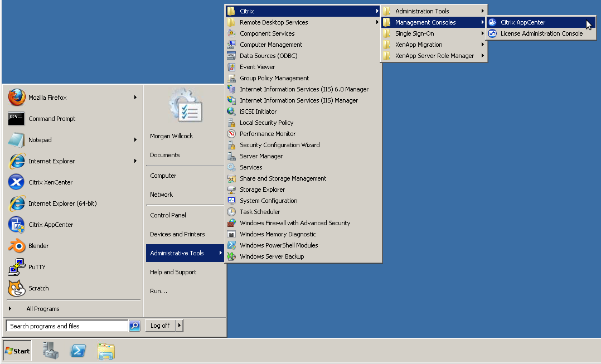This screenshot has height=364, width=601.
Task: Open Windows PowerShell from the taskbar
Action: coord(78,351)
